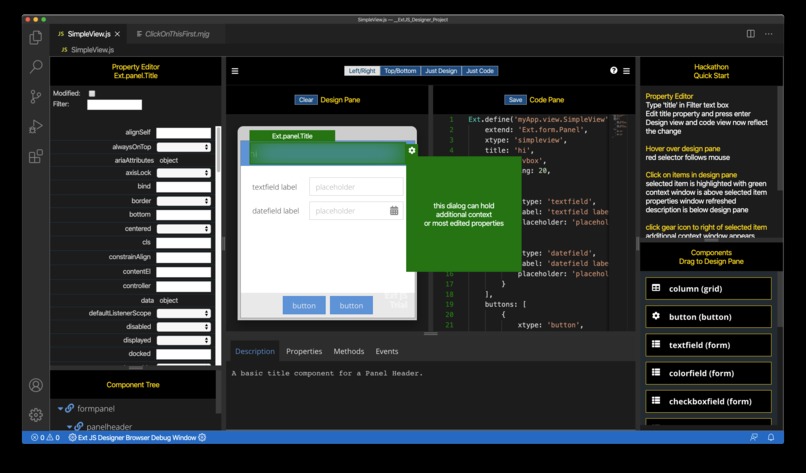Open the displayed dropdown
The height and width of the screenshot is (473, 806).
pyautogui.click(x=184, y=340)
